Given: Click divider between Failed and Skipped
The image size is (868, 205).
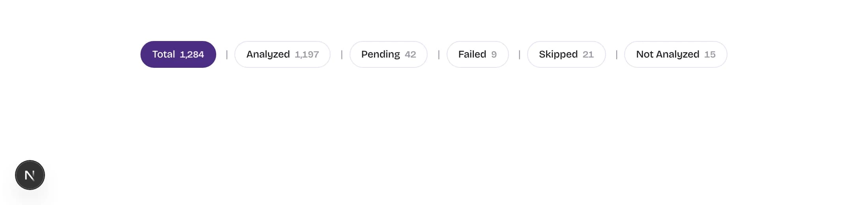Looking at the screenshot, I should [520, 54].
